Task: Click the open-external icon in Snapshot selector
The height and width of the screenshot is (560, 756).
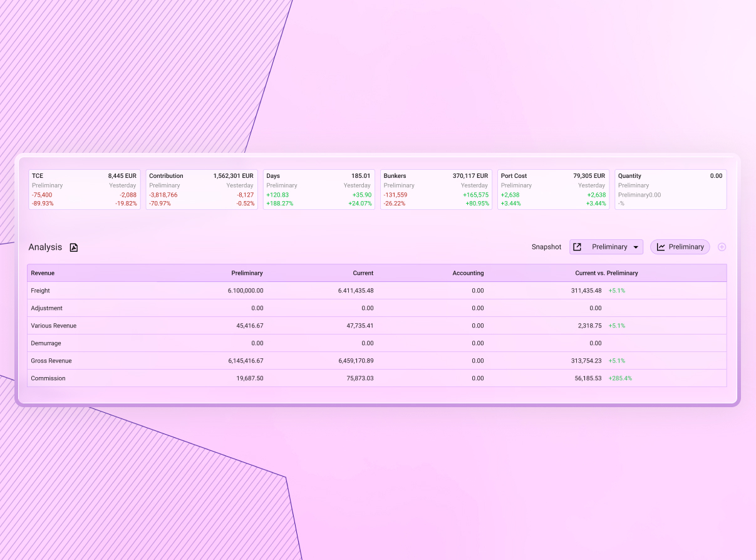Action: coord(577,247)
